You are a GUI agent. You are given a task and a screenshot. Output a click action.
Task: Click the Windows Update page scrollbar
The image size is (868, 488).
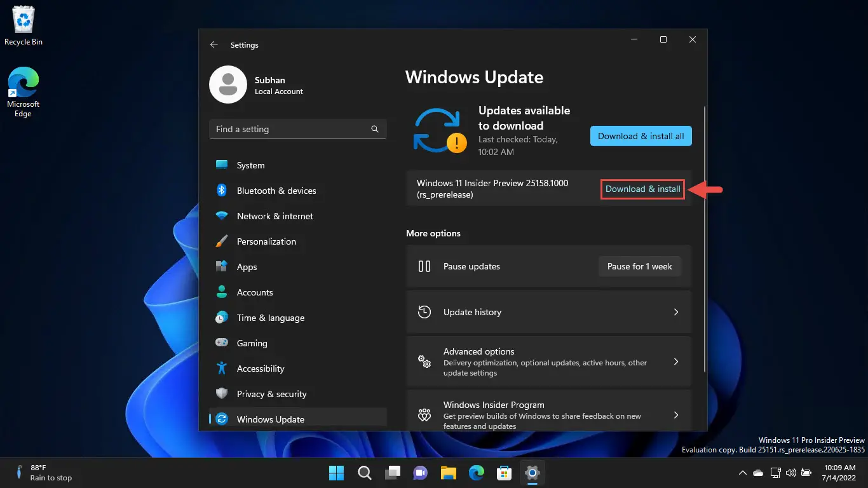[704, 239]
